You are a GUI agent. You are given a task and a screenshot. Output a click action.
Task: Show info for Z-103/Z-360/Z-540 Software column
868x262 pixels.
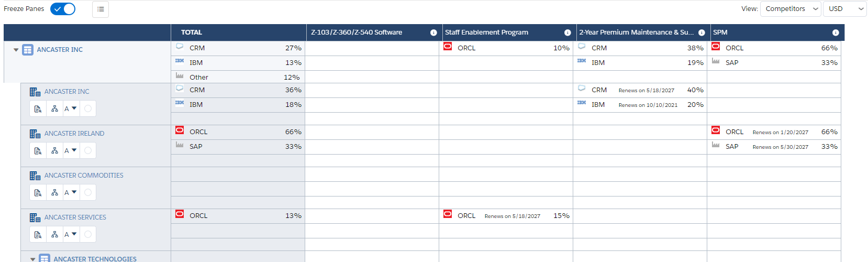click(433, 32)
